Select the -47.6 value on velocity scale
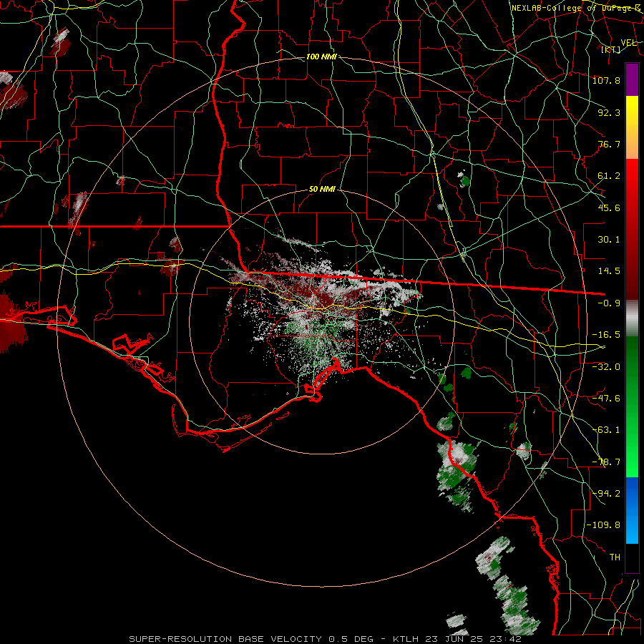 606,399
